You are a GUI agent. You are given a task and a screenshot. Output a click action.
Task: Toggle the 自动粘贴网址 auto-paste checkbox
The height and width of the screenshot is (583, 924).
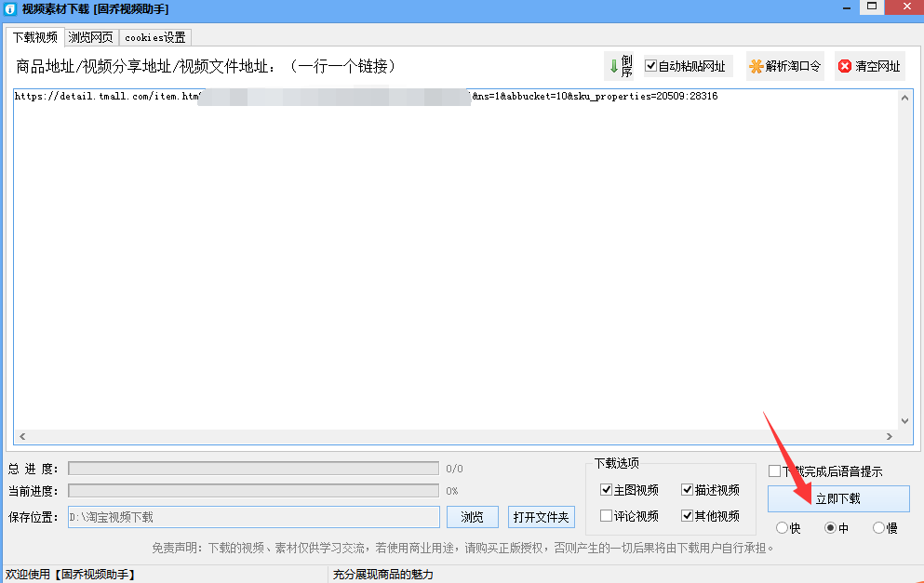[x=649, y=66]
